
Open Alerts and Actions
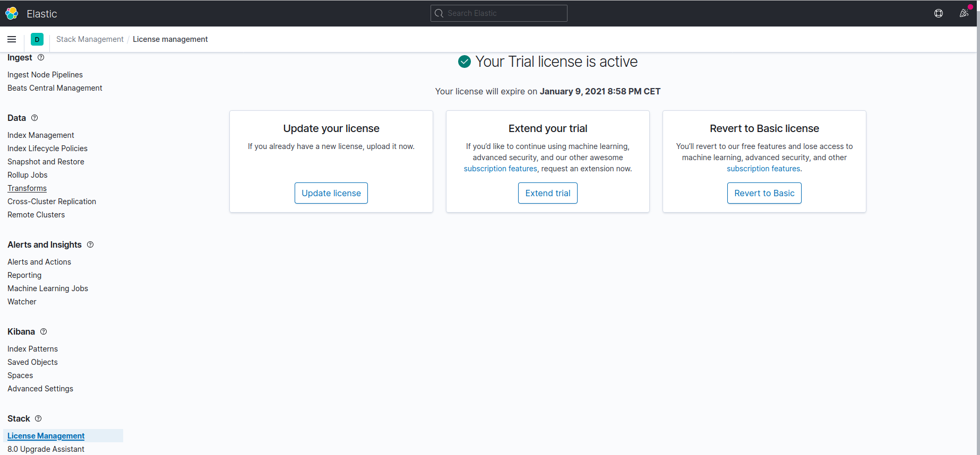point(39,262)
